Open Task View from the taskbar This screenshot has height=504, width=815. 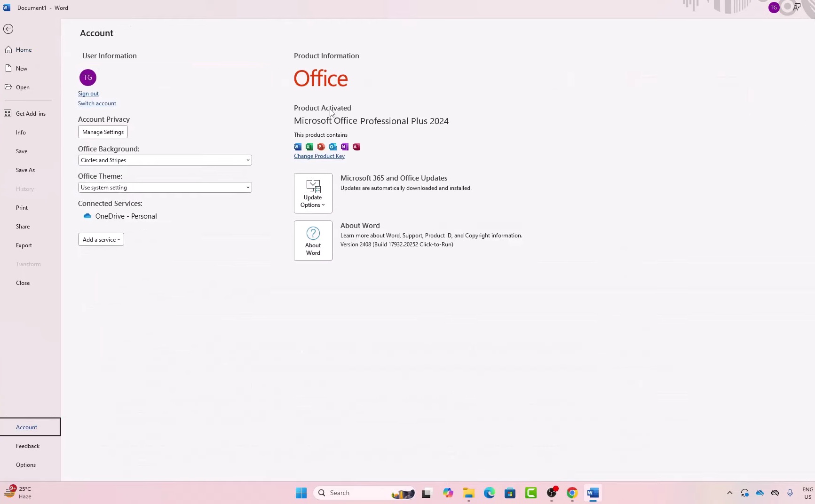click(x=427, y=493)
